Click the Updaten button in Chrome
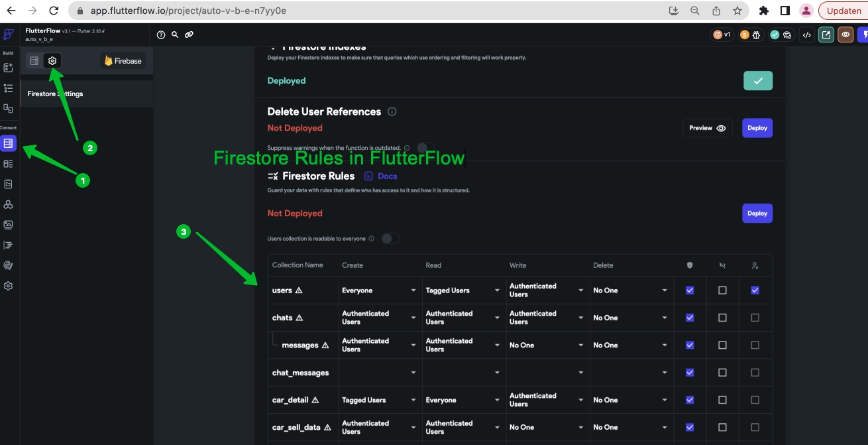 pos(843,11)
